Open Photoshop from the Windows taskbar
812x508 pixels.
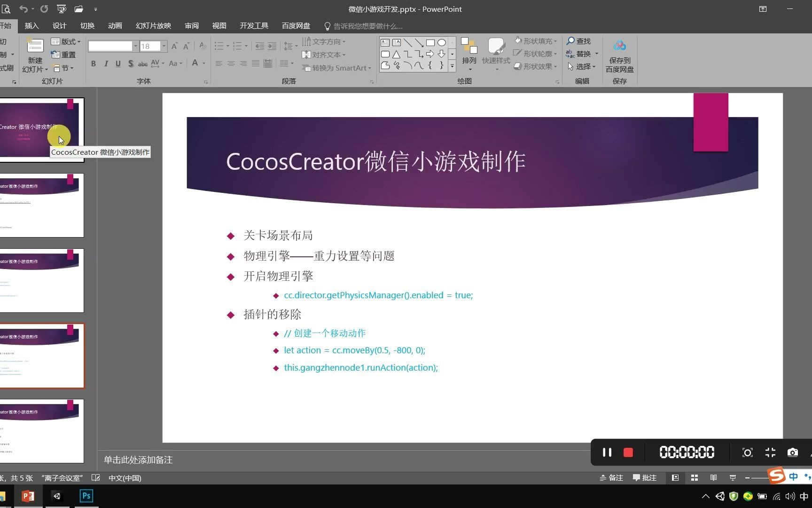[x=86, y=496]
